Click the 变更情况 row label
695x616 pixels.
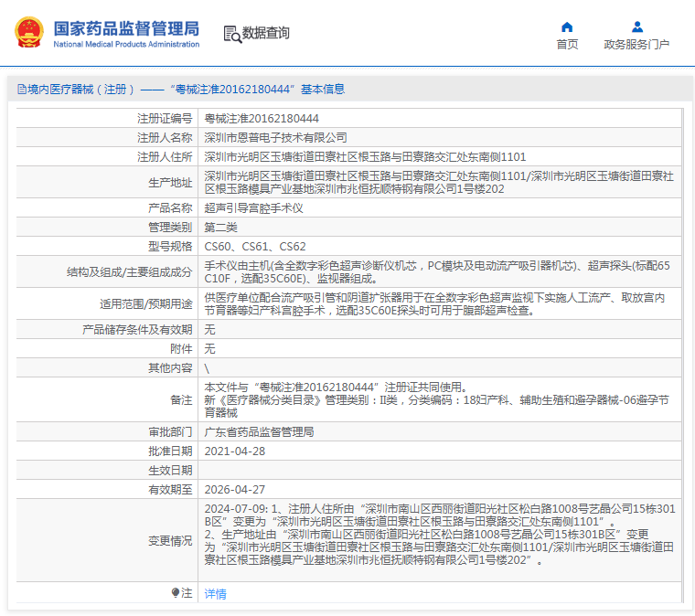[170, 541]
